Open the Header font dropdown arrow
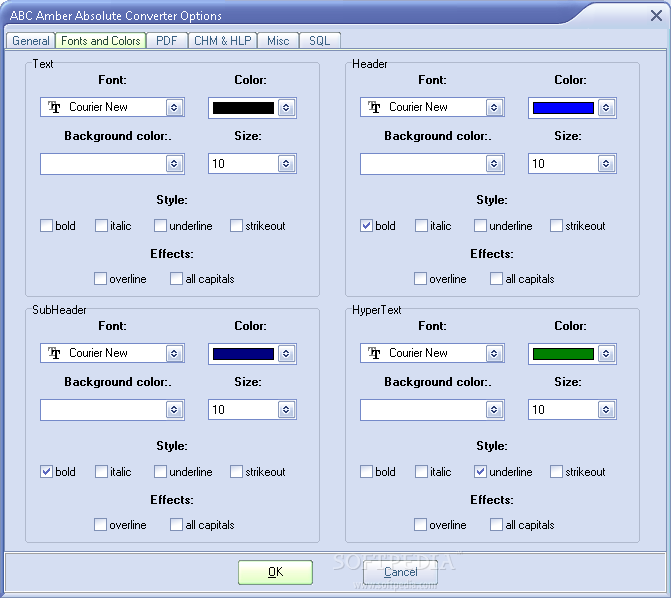Image resolution: width=671 pixels, height=598 pixels. tap(494, 107)
